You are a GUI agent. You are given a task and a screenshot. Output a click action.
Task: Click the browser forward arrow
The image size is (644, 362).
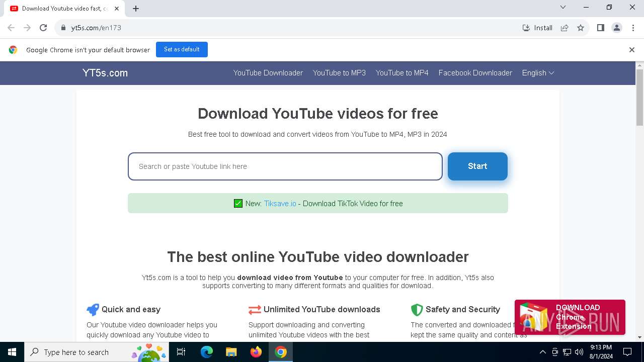pyautogui.click(x=27, y=28)
